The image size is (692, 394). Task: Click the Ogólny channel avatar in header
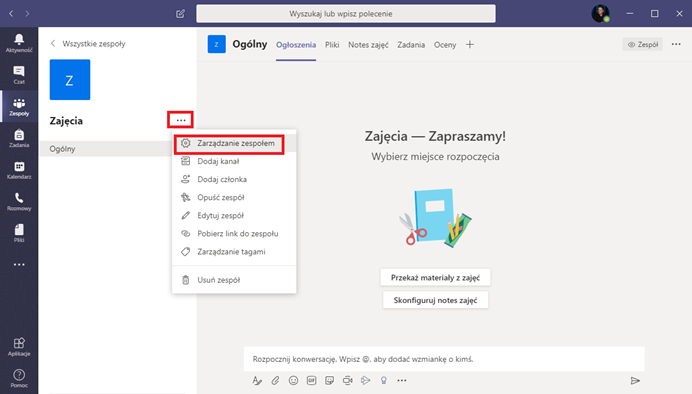click(217, 44)
